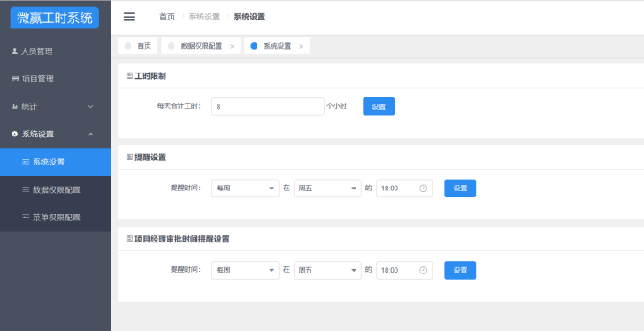The image size is (644, 331).
Task: Open 人员管理 in sidebar
Action: pyautogui.click(x=56, y=51)
